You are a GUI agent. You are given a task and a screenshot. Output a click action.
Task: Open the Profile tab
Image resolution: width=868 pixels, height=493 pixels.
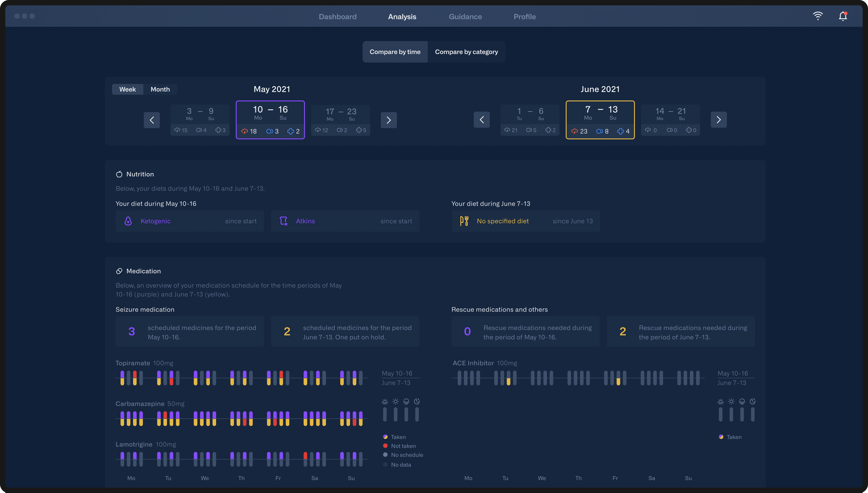point(525,17)
